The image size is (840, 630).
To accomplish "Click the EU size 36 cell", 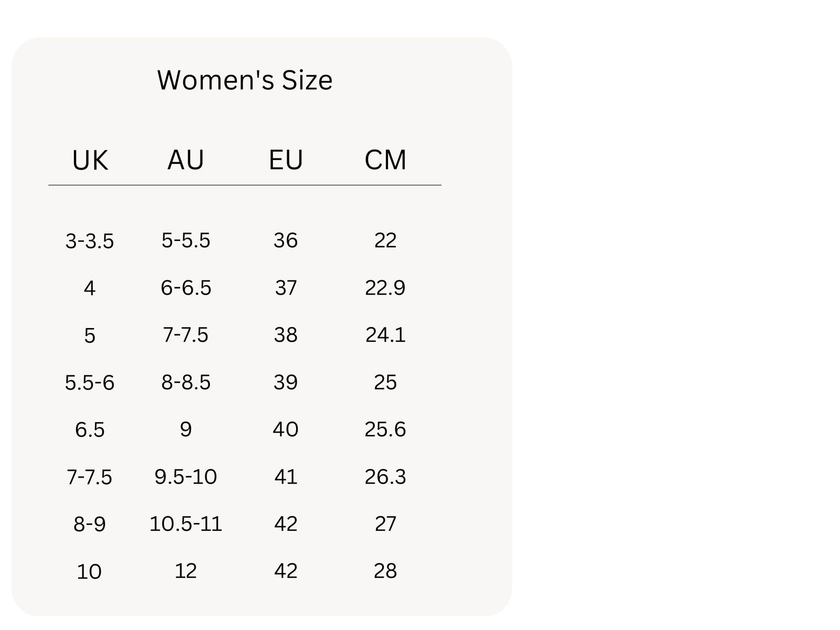I will (286, 240).
